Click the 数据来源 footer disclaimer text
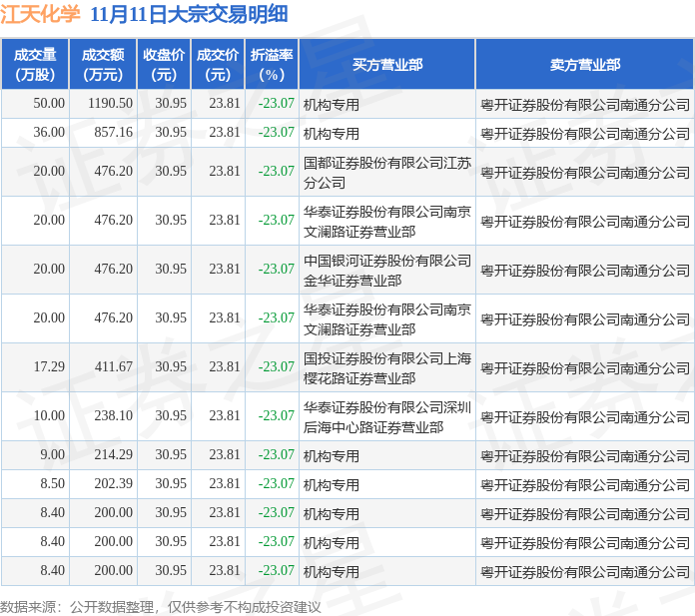 [x=161, y=606]
